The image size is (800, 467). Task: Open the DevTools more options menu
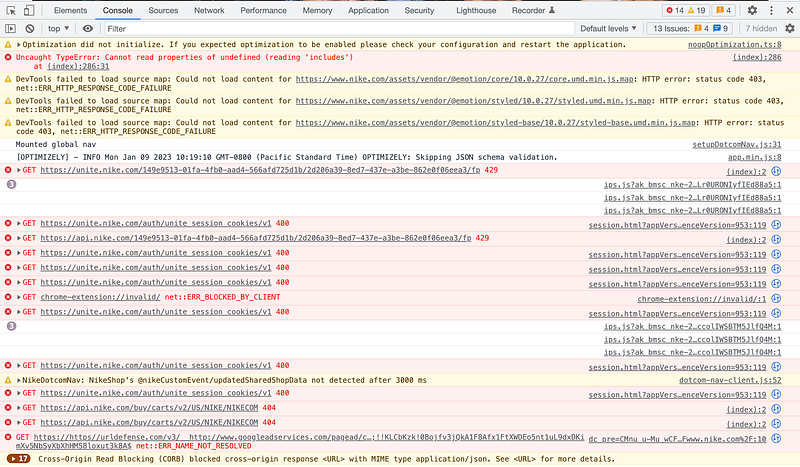pyautogui.click(x=771, y=10)
